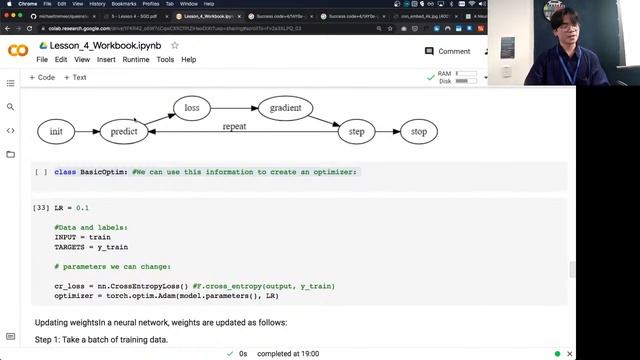Click the Colab logo

click(18, 51)
